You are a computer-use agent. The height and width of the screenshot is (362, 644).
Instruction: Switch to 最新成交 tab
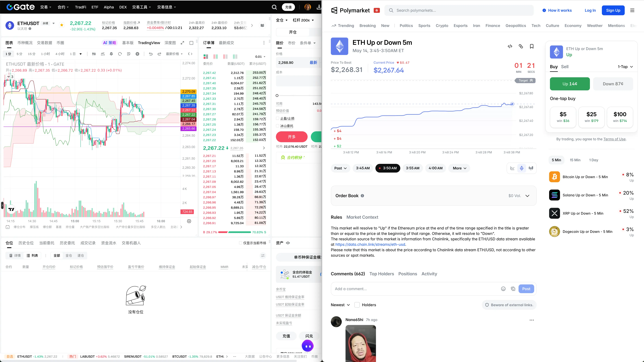click(226, 43)
